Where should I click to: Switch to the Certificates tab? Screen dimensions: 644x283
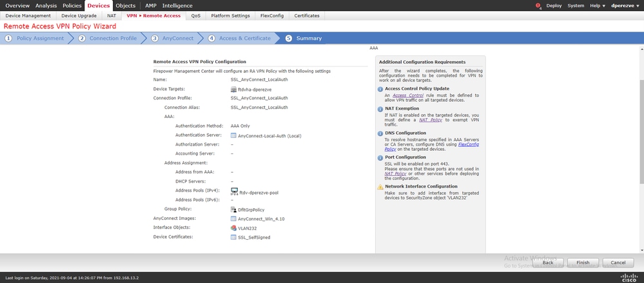[x=307, y=15]
